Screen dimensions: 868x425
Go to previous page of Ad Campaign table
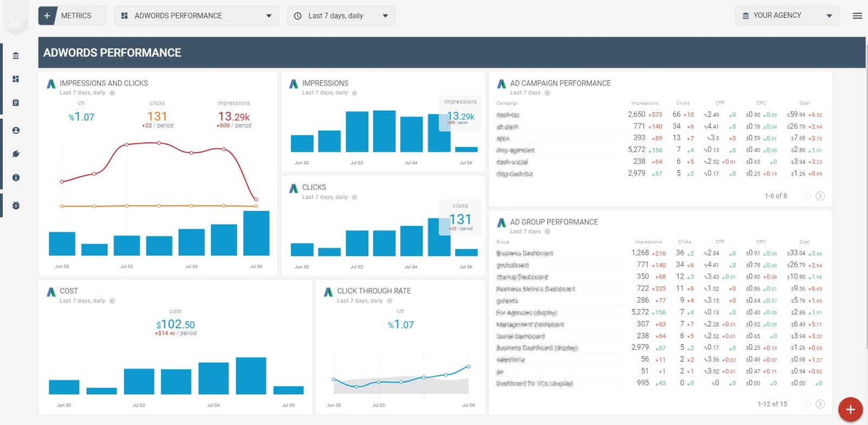806,196
